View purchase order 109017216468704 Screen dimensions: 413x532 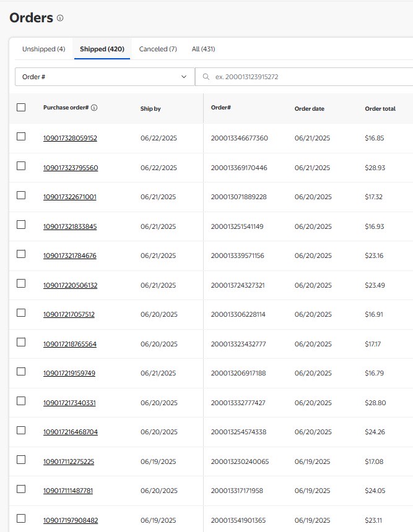pos(71,432)
